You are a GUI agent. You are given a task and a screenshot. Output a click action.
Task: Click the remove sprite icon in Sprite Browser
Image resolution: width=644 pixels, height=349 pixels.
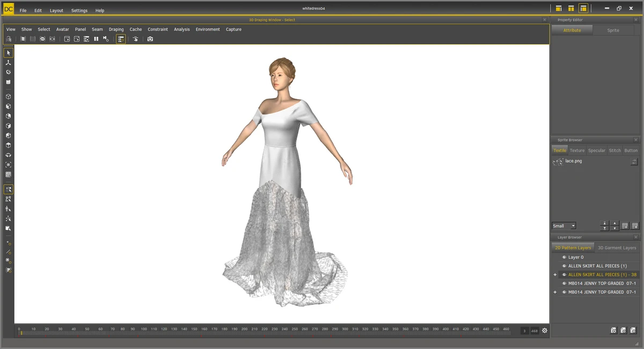[x=635, y=226]
